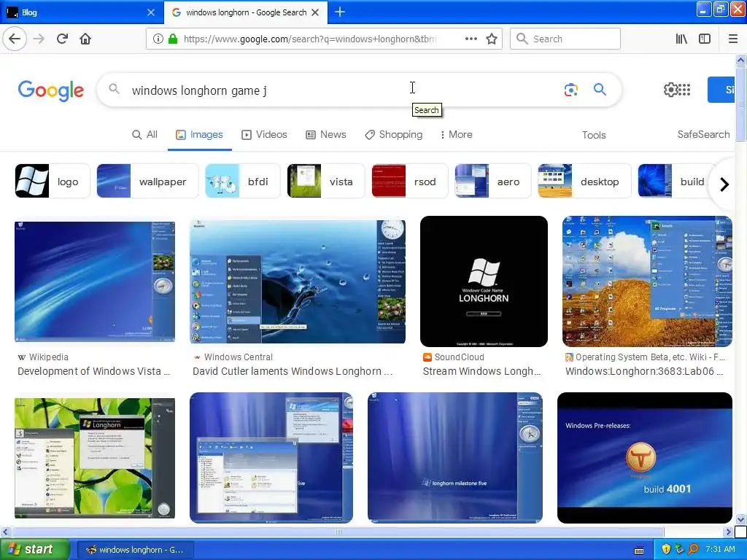Open the longhorn milestone five thumbnail

tap(455, 458)
